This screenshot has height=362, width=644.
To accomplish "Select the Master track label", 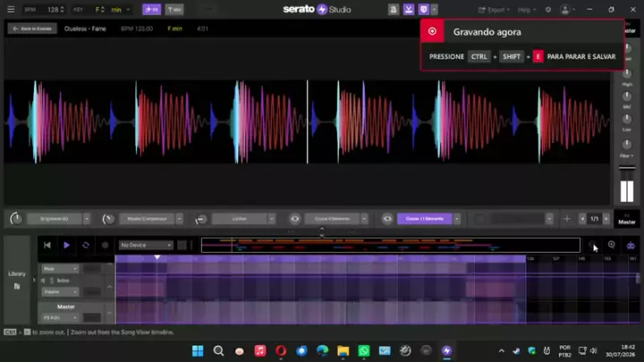I will pos(65,307).
